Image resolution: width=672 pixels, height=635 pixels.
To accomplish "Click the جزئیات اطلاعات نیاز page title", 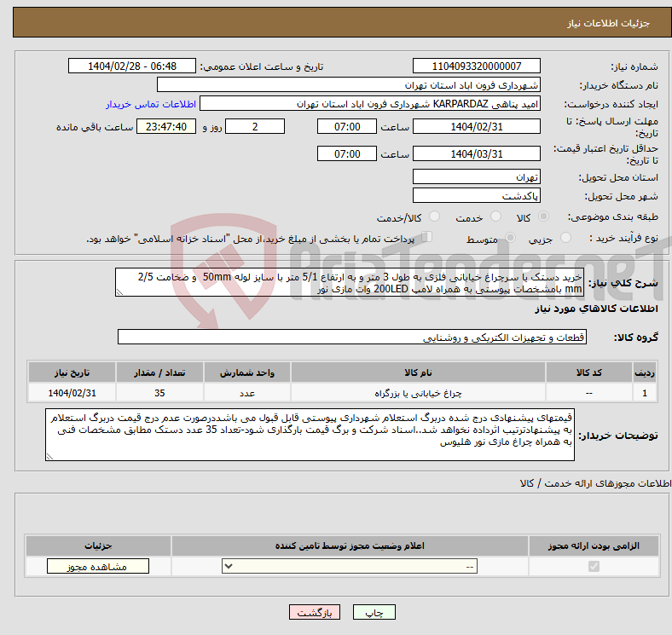I will click(x=608, y=23).
